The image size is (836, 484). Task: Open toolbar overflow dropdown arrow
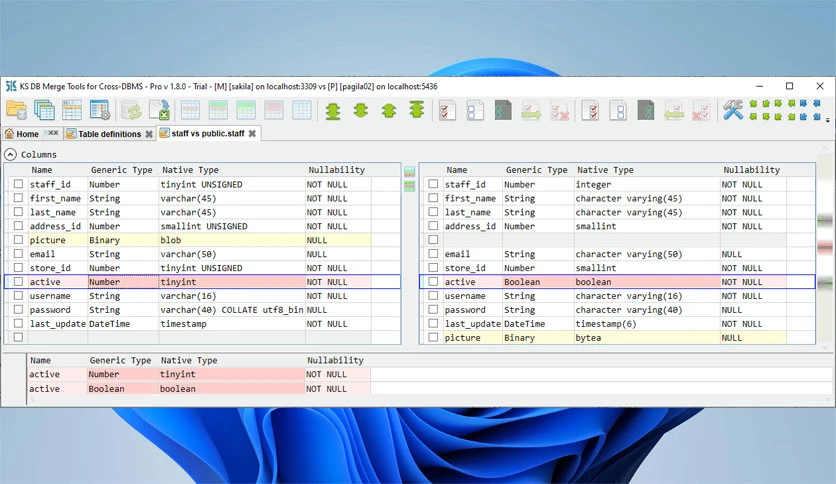pyautogui.click(x=827, y=120)
